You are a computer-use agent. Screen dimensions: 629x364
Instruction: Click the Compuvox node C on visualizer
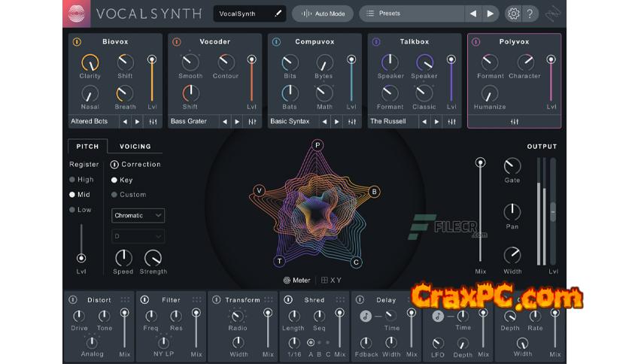pos(356,262)
